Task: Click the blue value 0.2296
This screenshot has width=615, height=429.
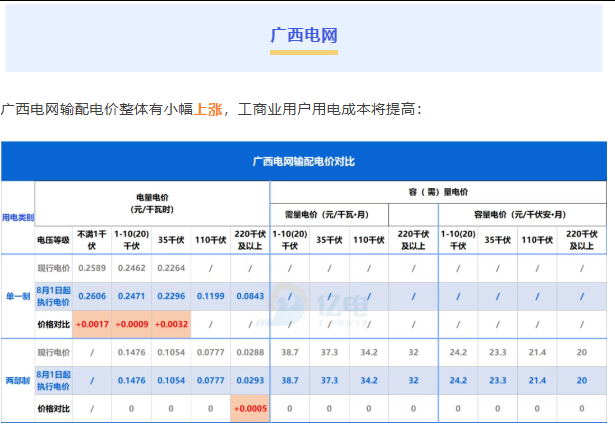Action: (x=171, y=296)
